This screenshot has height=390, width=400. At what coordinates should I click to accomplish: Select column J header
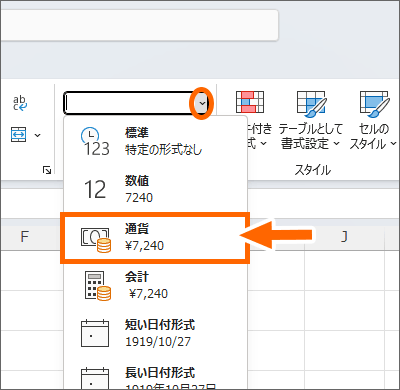(344, 236)
